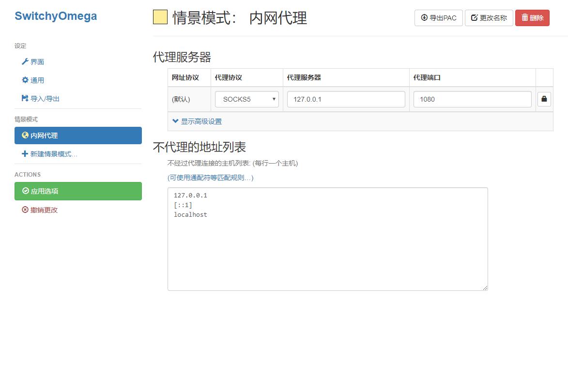This screenshot has height=392, width=568.
Task: Click the '127.0.0.1' line in bypass list
Action: coord(190,196)
